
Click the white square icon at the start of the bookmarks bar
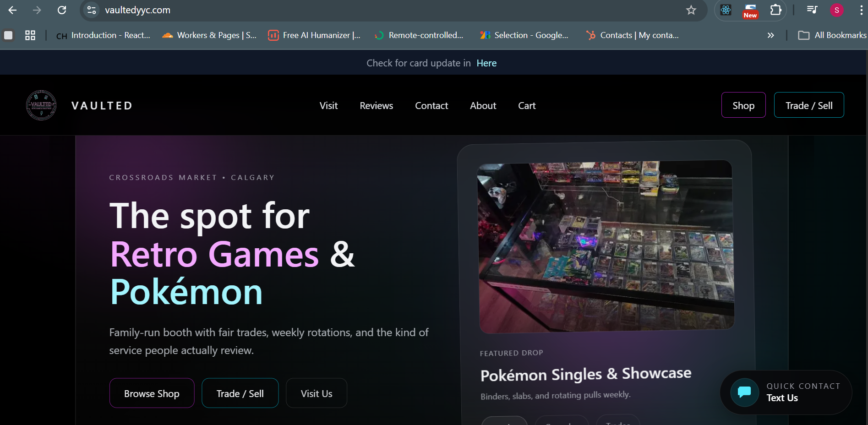click(x=8, y=35)
